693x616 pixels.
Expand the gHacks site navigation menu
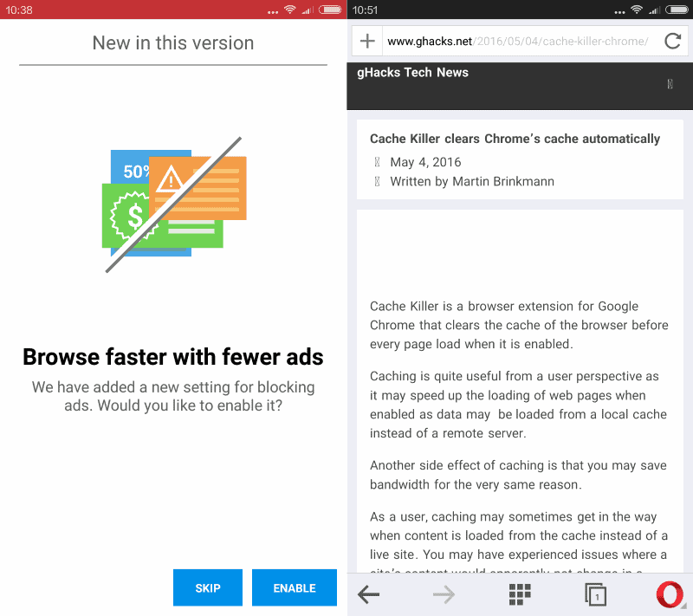pyautogui.click(x=669, y=84)
